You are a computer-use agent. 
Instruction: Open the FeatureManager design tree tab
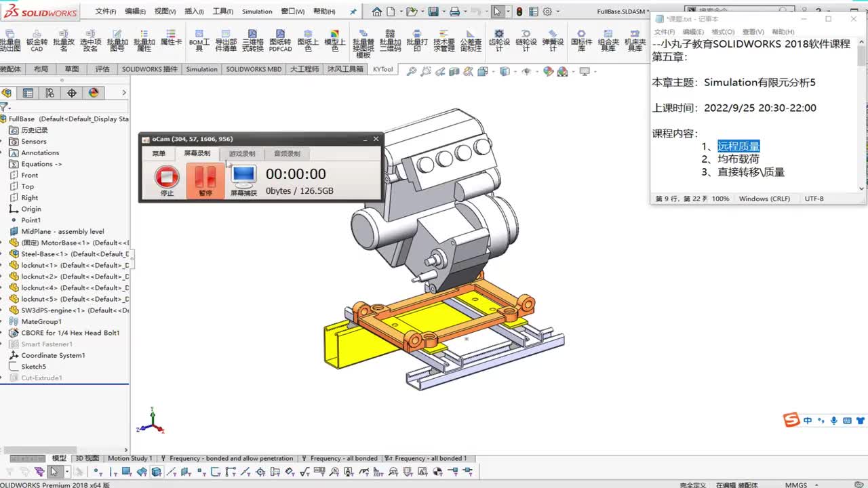point(7,93)
